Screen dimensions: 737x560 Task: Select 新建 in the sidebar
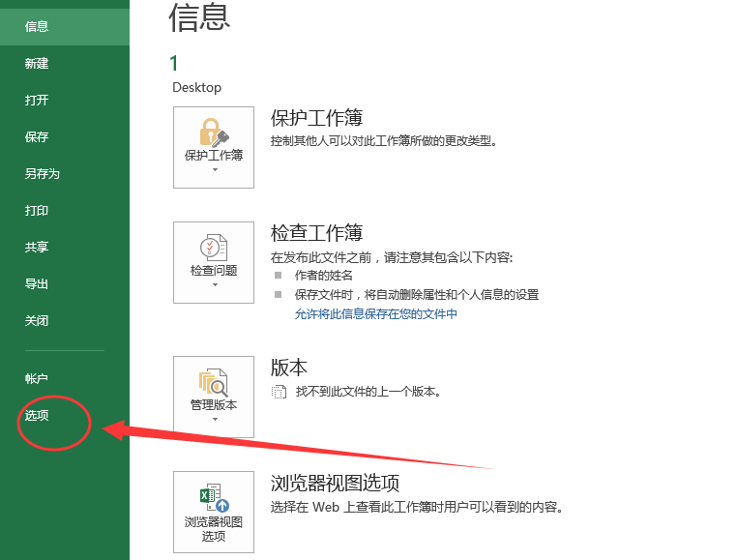(x=37, y=63)
